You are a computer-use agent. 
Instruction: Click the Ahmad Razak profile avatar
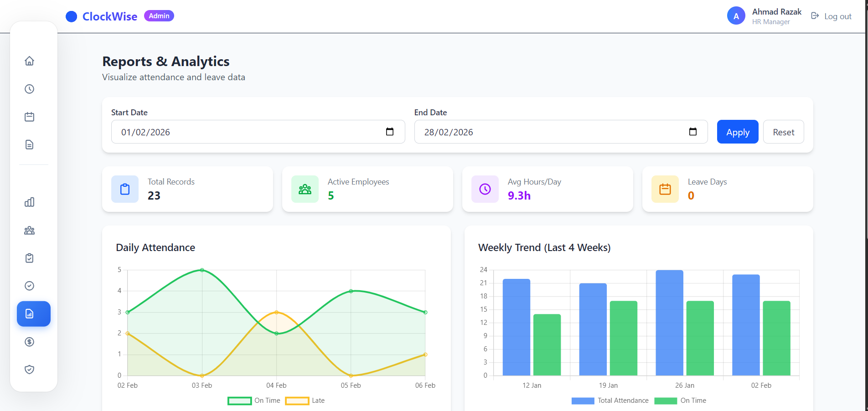[736, 16]
